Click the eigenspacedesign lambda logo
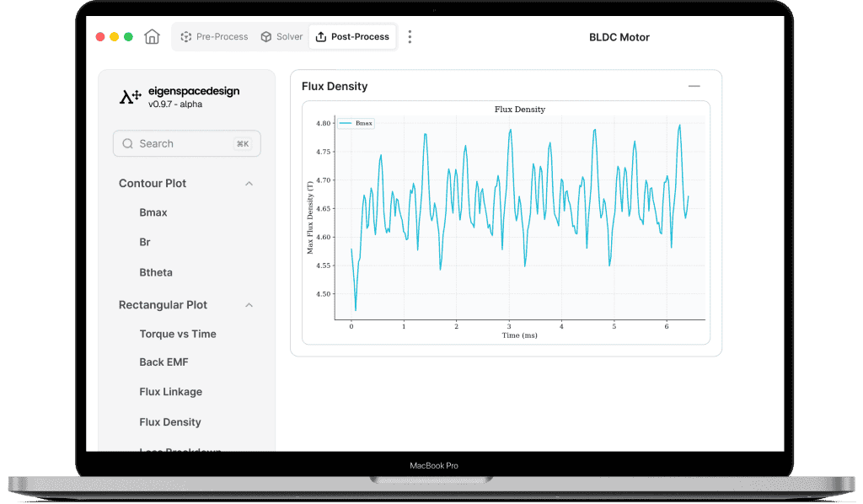 (x=131, y=97)
